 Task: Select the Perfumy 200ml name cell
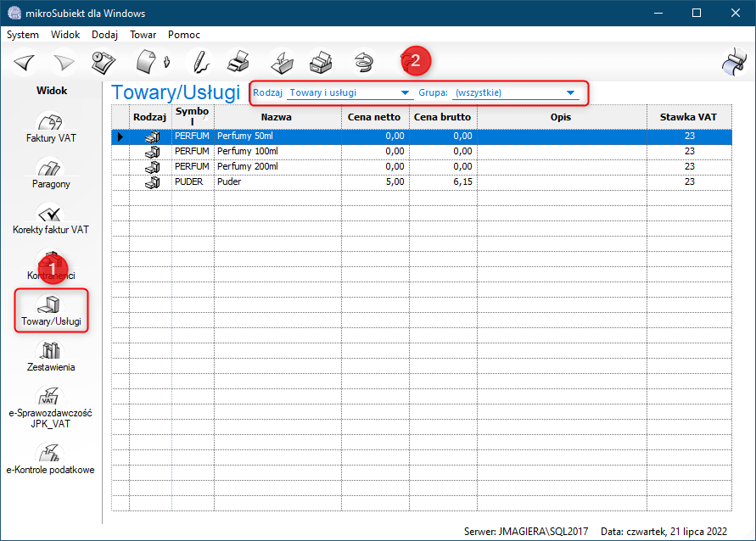(277, 167)
